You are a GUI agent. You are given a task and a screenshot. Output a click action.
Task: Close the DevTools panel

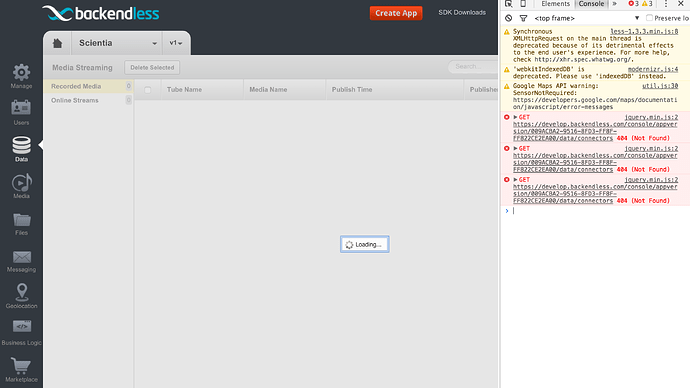coord(680,4)
